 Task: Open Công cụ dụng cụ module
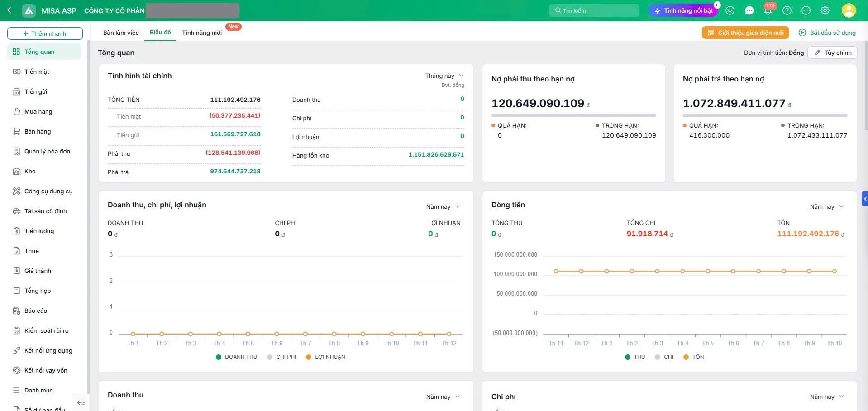tap(44, 191)
